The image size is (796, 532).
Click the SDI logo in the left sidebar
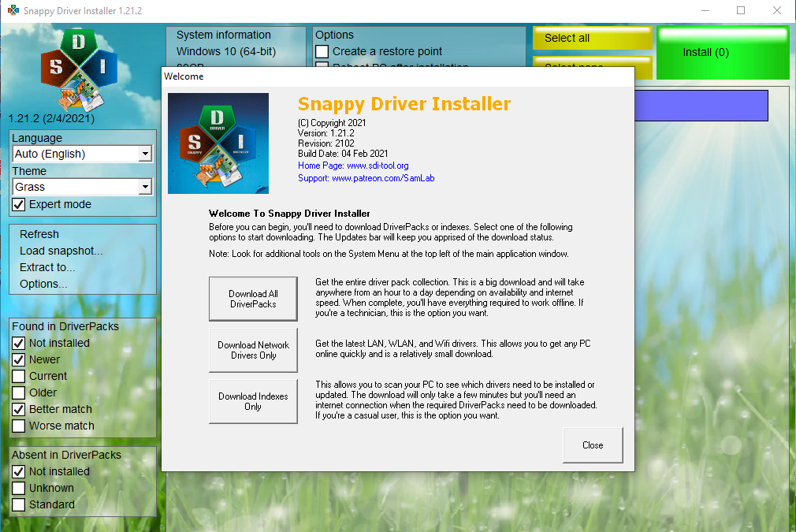coord(79,69)
